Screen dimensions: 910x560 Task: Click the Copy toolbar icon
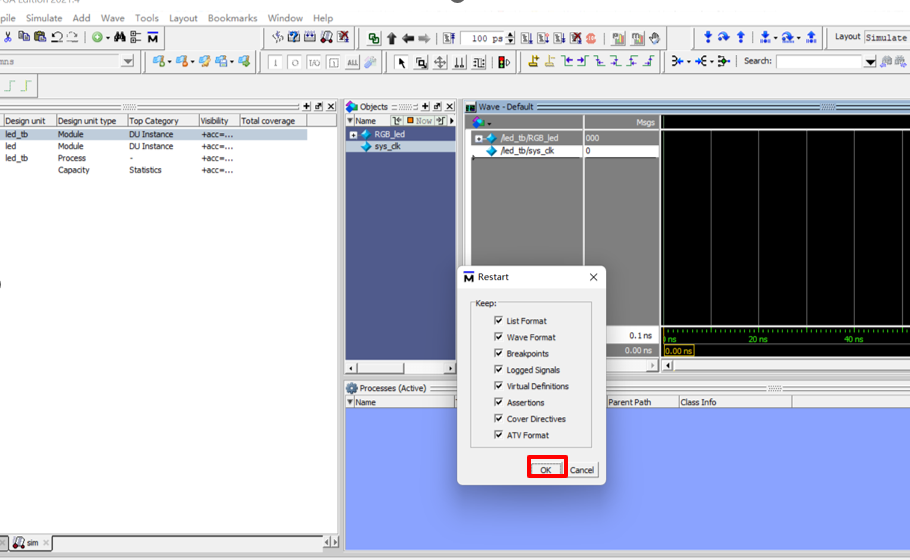[24, 37]
